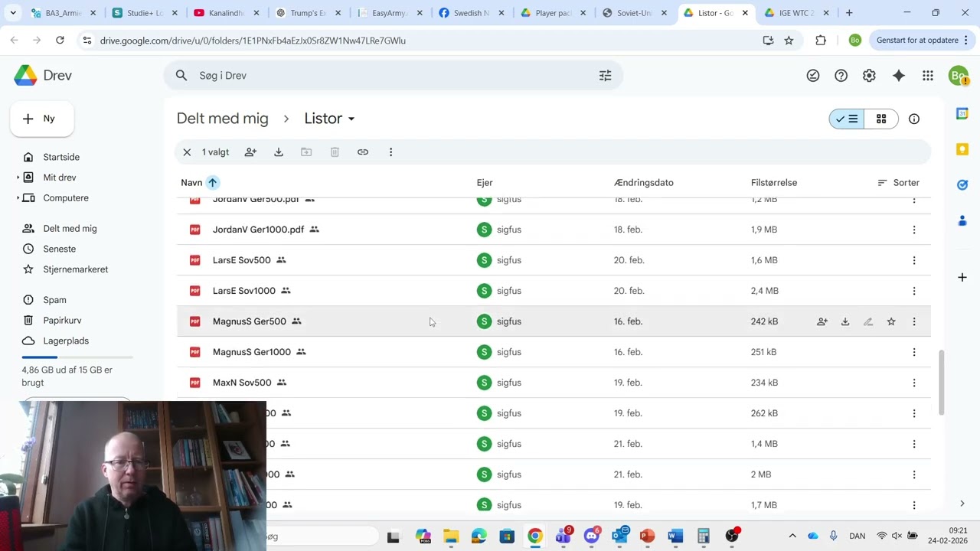This screenshot has width=980, height=551.
Task: Sort by Navn column header
Action: (191, 183)
